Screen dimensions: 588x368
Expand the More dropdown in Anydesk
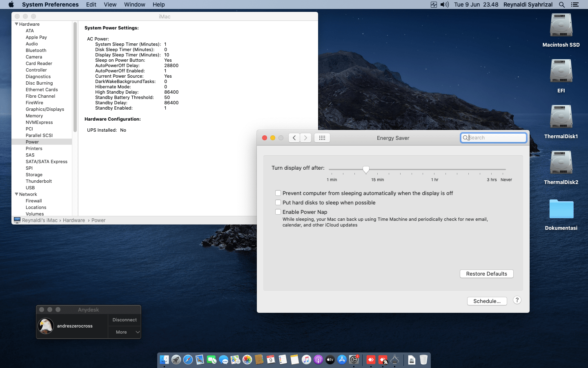(x=125, y=332)
